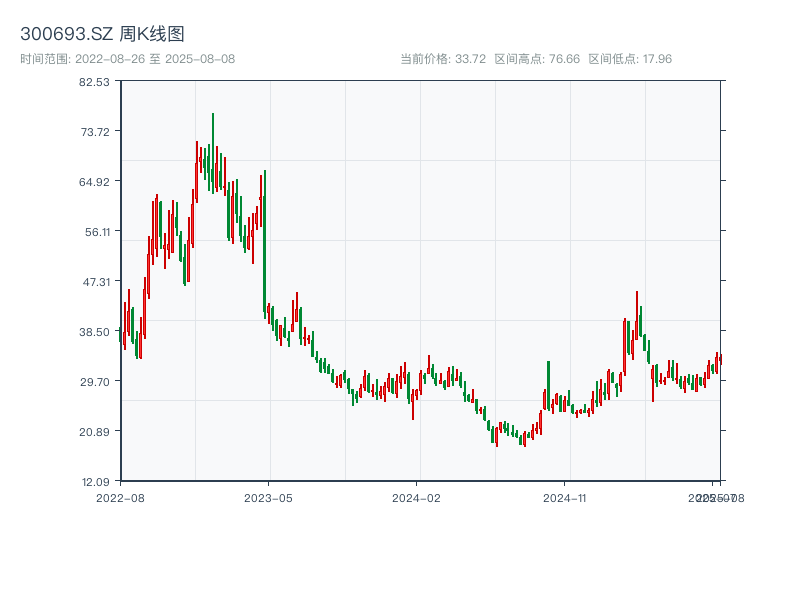This screenshot has height=600, width=800.
Task: Click x-axis label 2022-08
Action: click(x=120, y=498)
